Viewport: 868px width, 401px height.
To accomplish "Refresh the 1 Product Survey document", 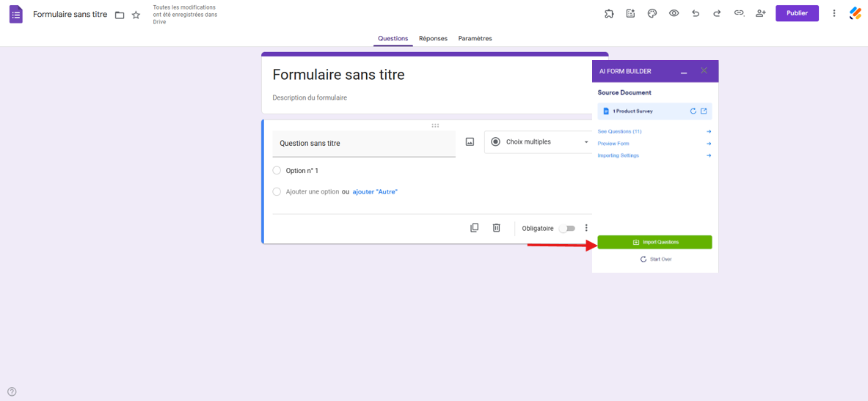I will [x=693, y=111].
